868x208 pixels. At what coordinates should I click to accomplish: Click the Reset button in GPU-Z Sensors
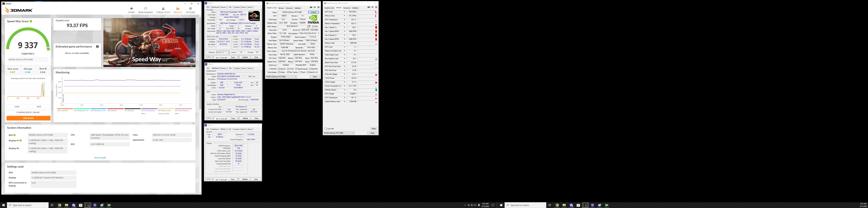point(373,129)
